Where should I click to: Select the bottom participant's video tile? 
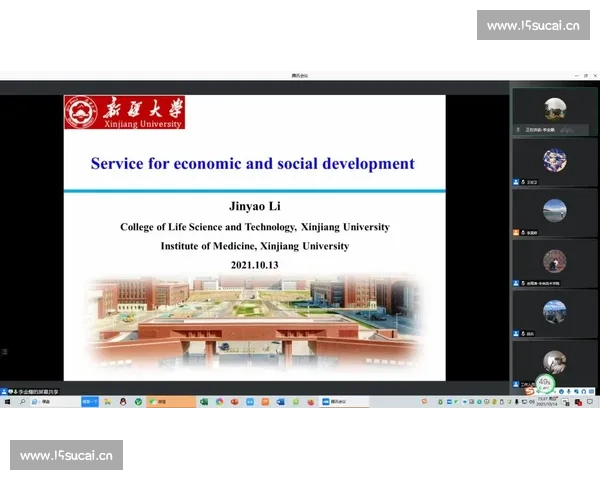(554, 360)
